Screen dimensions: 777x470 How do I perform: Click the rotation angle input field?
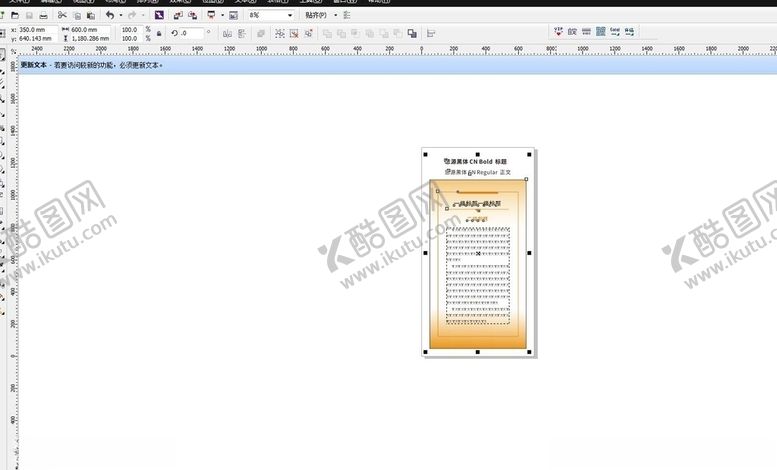(x=190, y=33)
